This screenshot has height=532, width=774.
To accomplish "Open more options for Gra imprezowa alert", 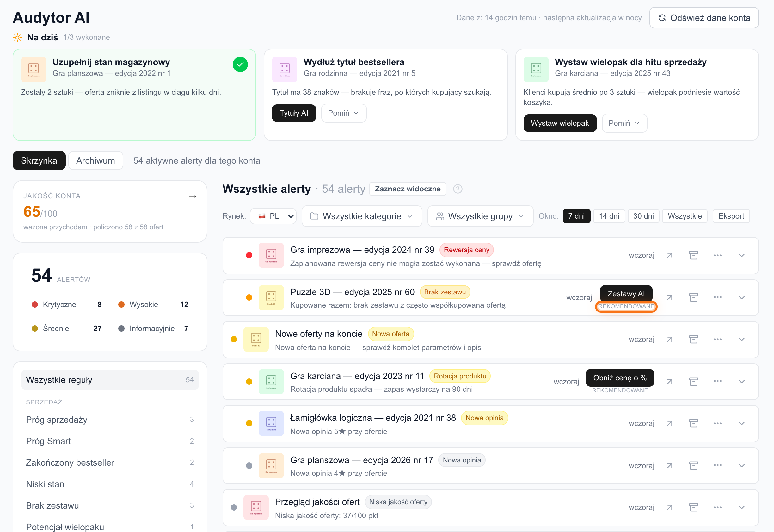I will click(718, 255).
